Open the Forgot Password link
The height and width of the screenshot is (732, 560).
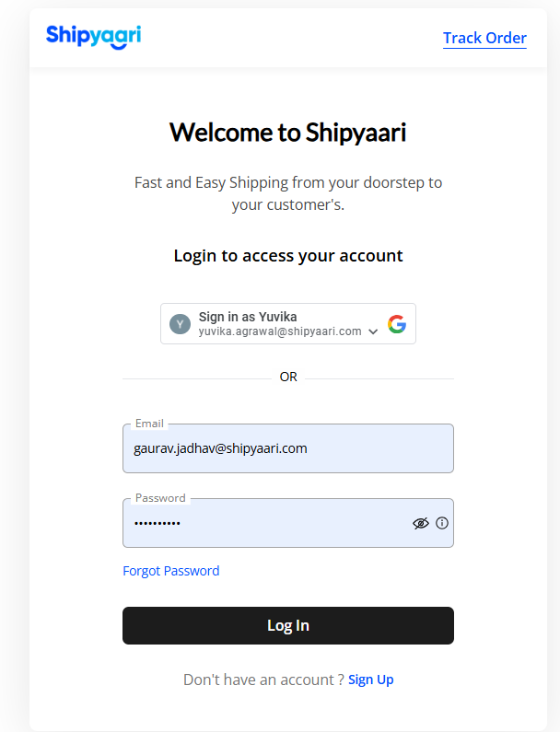[171, 571]
